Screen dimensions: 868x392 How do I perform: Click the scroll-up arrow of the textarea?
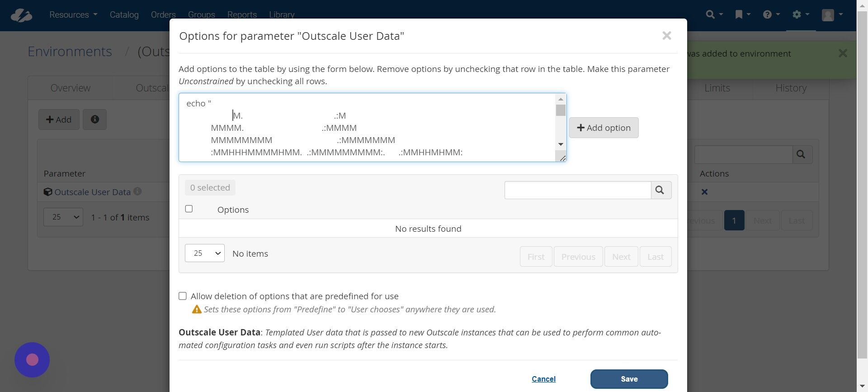pyautogui.click(x=561, y=99)
